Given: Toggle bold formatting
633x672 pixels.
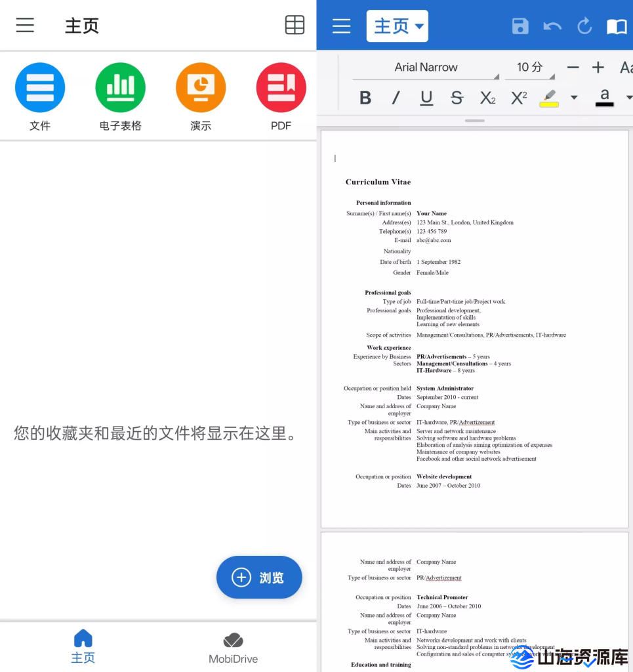Looking at the screenshot, I should coord(365,97).
